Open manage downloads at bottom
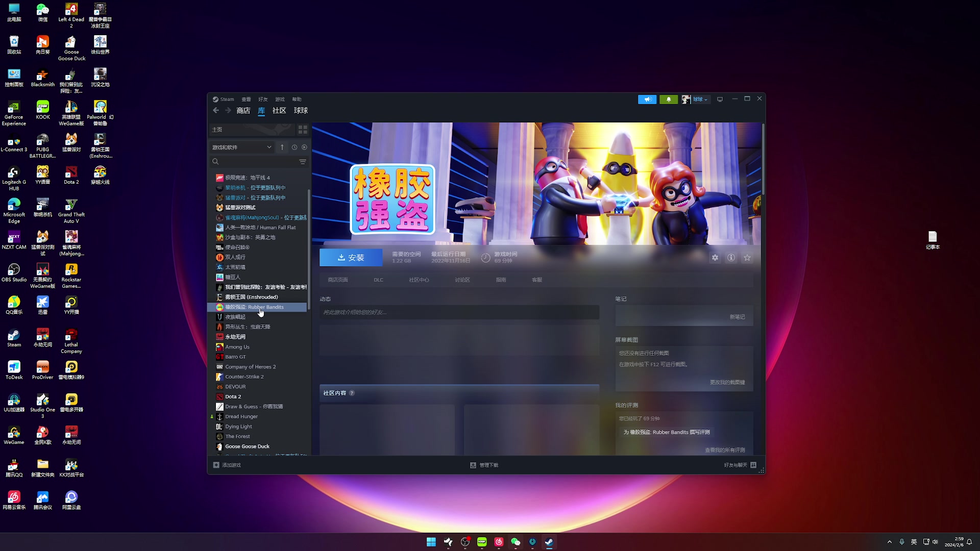The height and width of the screenshot is (551, 980). (x=484, y=465)
